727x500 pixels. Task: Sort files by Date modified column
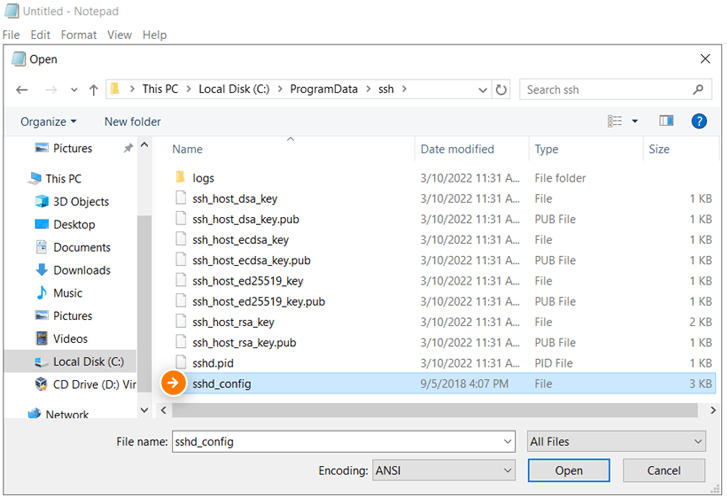point(457,149)
